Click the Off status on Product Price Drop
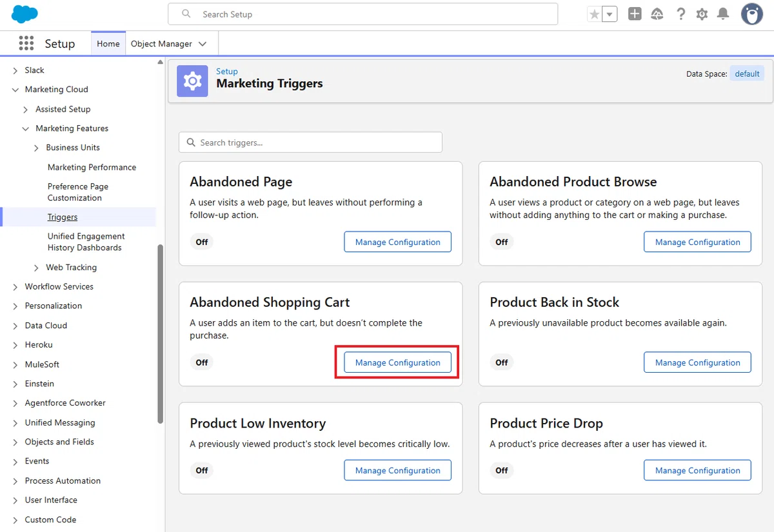 coord(502,470)
